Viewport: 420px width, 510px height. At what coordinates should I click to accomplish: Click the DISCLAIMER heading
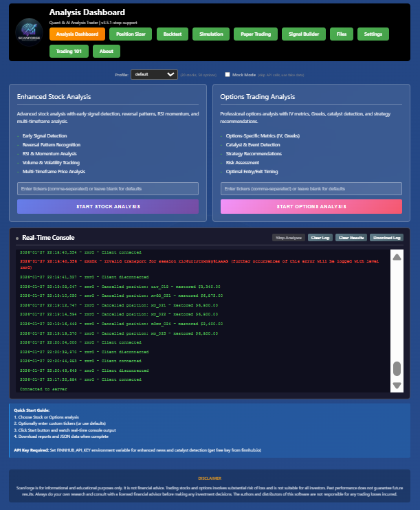[210, 478]
